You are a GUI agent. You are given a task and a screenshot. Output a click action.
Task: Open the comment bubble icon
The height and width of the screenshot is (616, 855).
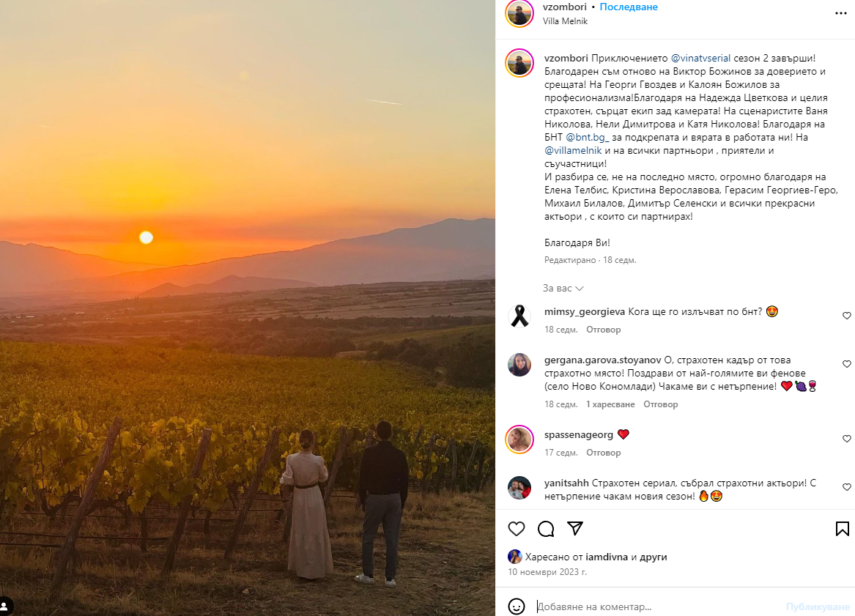[x=546, y=529]
